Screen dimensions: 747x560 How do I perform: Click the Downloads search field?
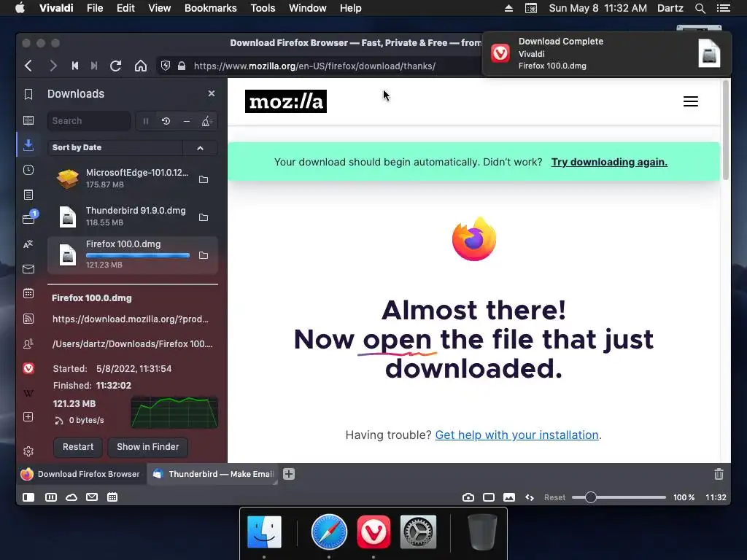tap(88, 121)
